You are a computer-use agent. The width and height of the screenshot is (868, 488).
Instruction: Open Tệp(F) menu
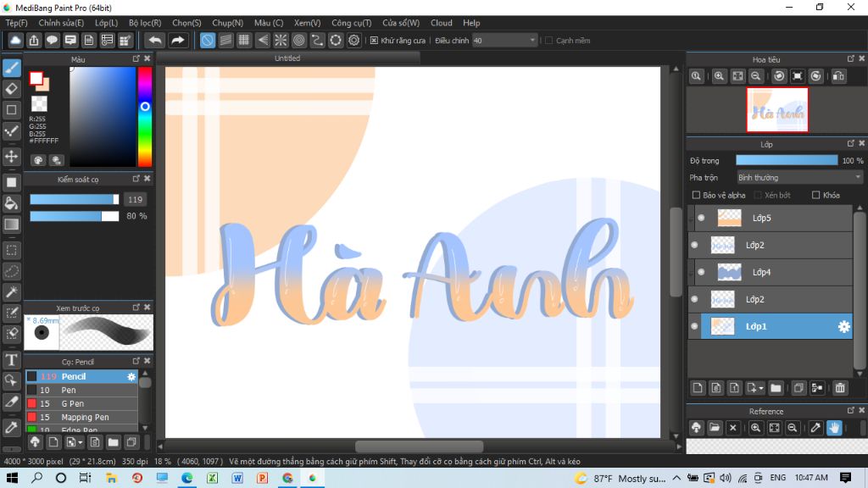[17, 23]
